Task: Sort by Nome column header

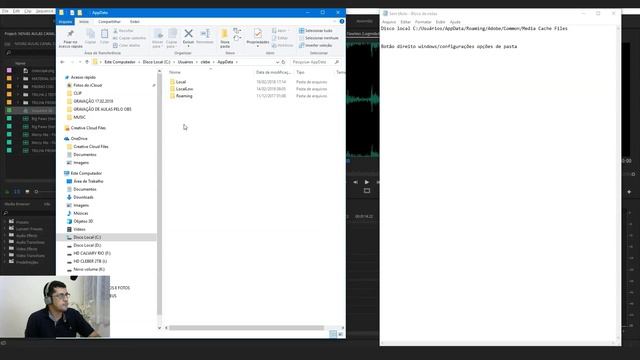Action: point(175,72)
